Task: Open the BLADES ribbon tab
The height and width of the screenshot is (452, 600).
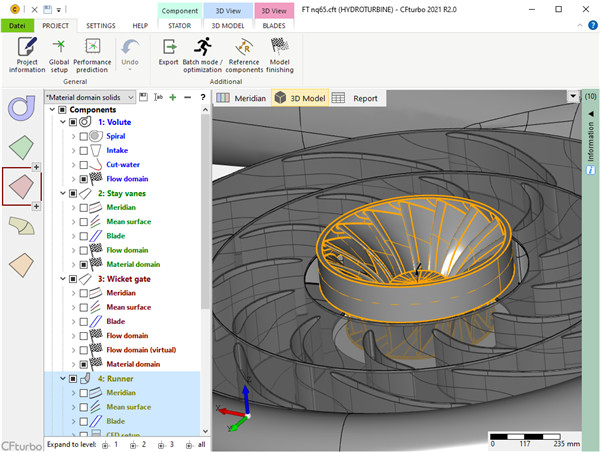Action: tap(274, 26)
